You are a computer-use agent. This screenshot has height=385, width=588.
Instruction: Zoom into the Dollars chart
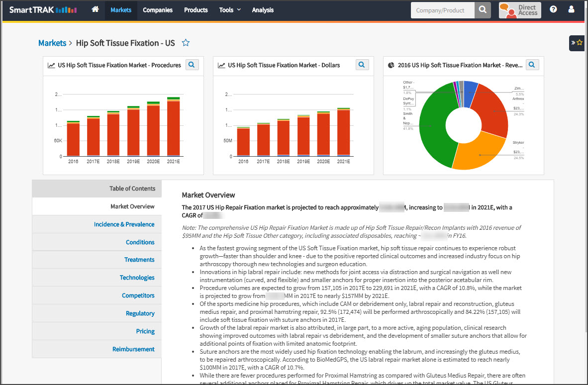362,65
